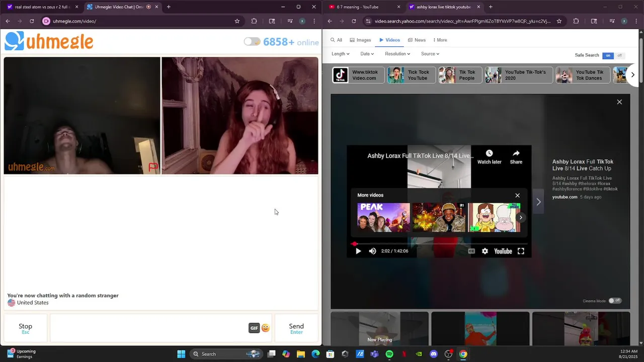The width and height of the screenshot is (644, 362).
Task: Open the PEAK suggested video thumbnail
Action: [x=383, y=217]
